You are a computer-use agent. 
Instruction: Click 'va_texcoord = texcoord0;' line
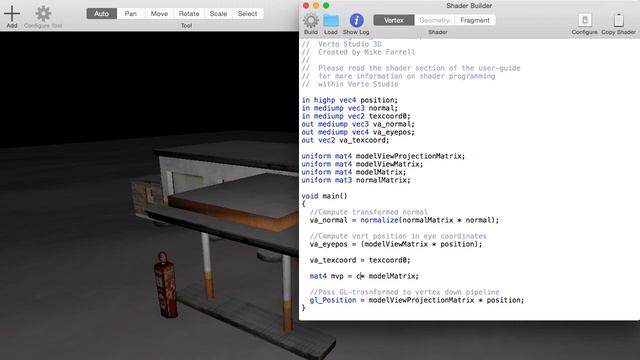pos(360,260)
